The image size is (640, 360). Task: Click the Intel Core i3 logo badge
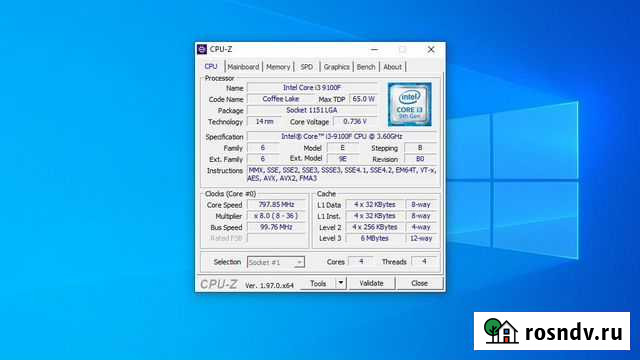409,104
